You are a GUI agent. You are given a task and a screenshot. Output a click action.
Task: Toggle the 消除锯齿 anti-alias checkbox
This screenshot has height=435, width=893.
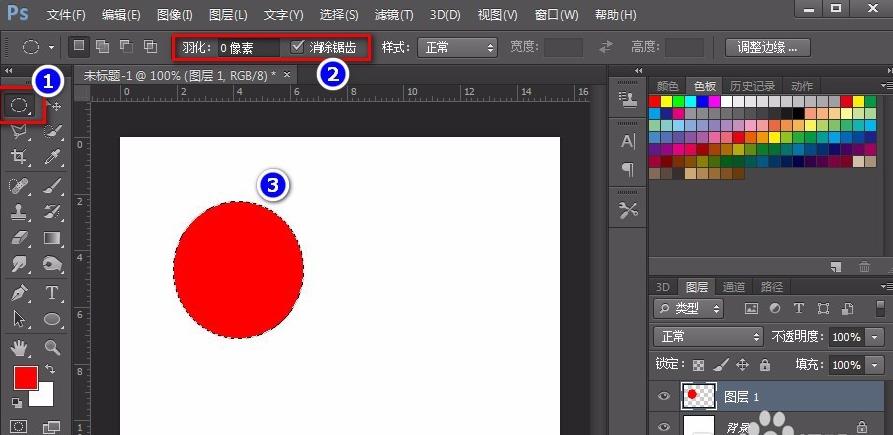coord(297,47)
